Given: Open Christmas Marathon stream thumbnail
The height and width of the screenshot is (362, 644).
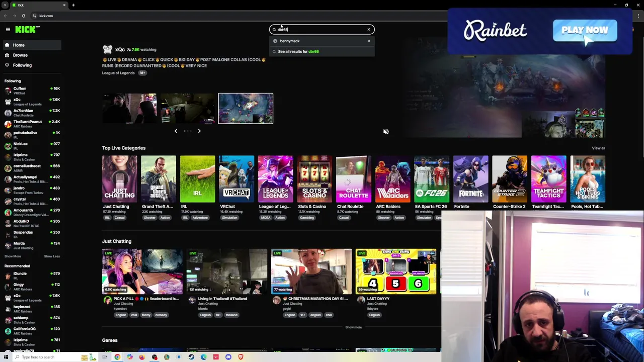Looking at the screenshot, I should point(311,271).
